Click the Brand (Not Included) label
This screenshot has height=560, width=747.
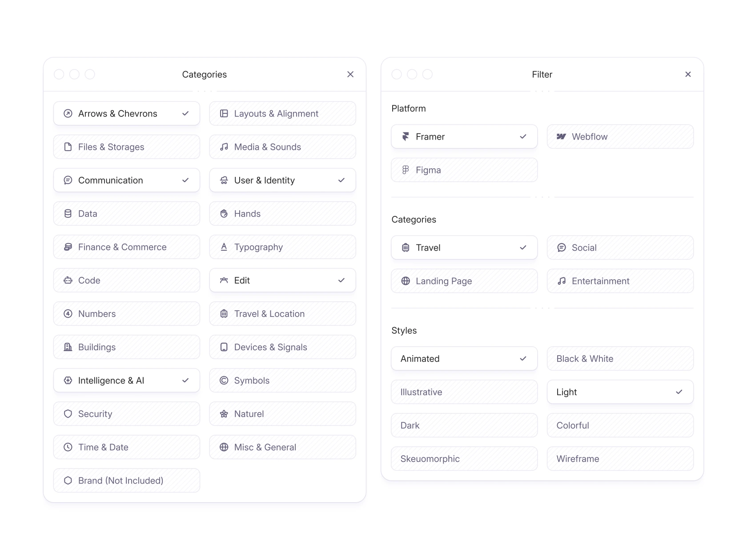tap(120, 480)
